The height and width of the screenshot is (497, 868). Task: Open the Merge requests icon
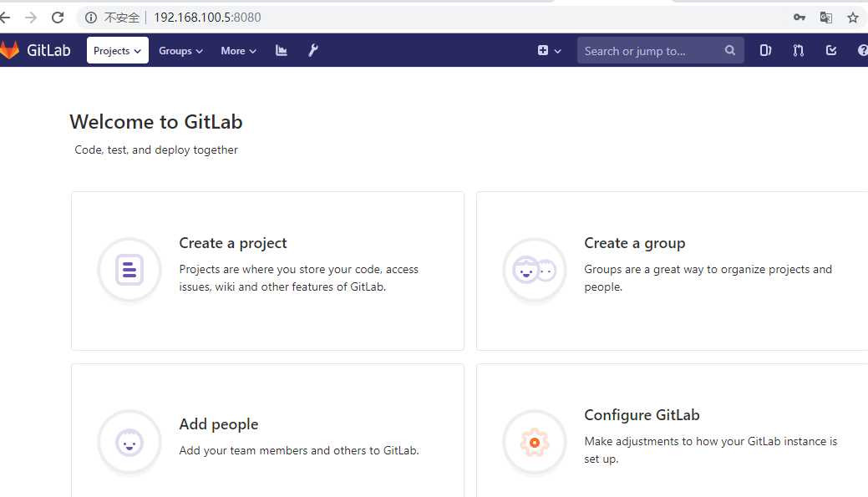click(x=798, y=51)
